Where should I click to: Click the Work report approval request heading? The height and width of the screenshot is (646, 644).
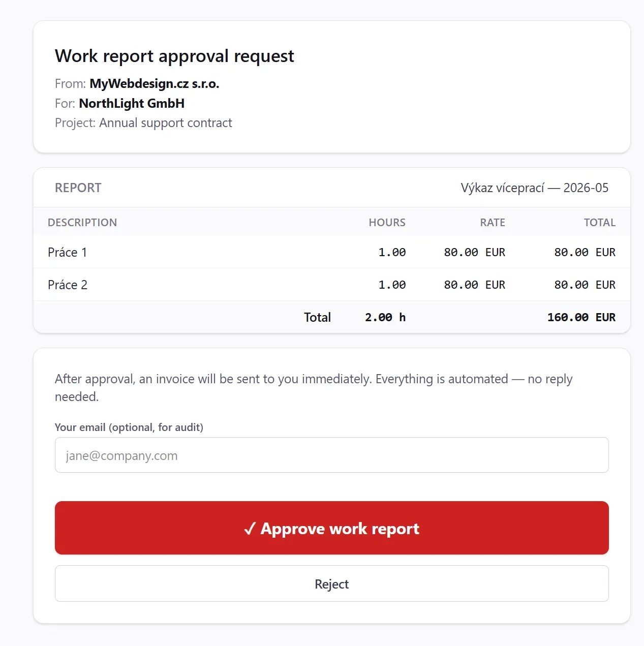click(x=174, y=56)
